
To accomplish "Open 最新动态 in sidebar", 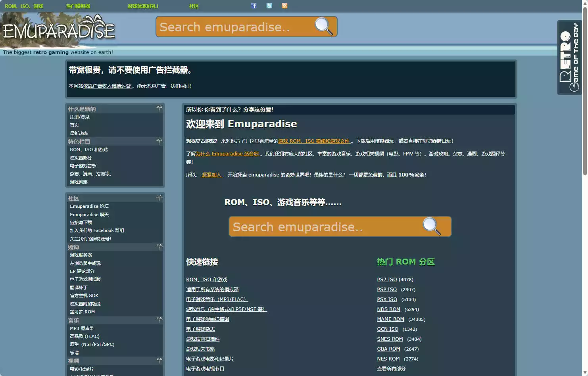I will pos(79,133).
